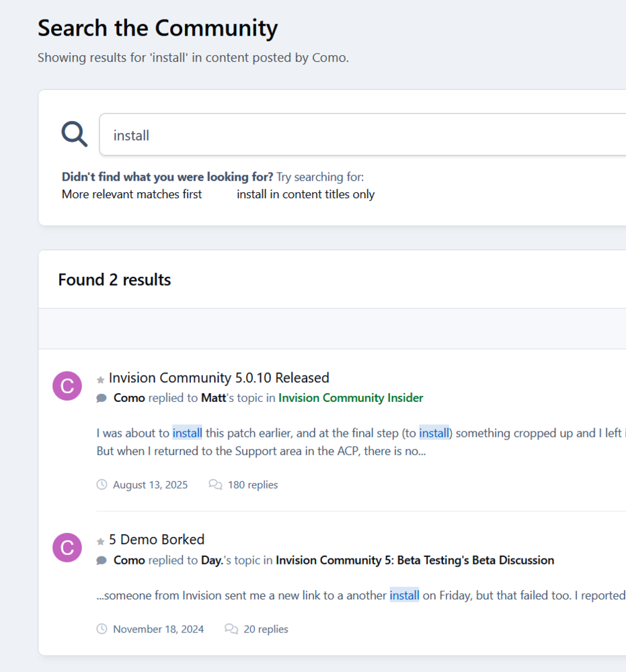This screenshot has height=672, width=626.
Task: Click comment bubble icon in the 5 Demo Borked result
Action: [102, 560]
